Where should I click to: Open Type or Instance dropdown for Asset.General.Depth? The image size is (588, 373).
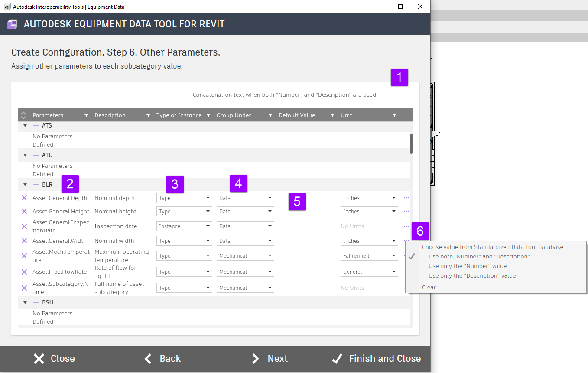184,198
